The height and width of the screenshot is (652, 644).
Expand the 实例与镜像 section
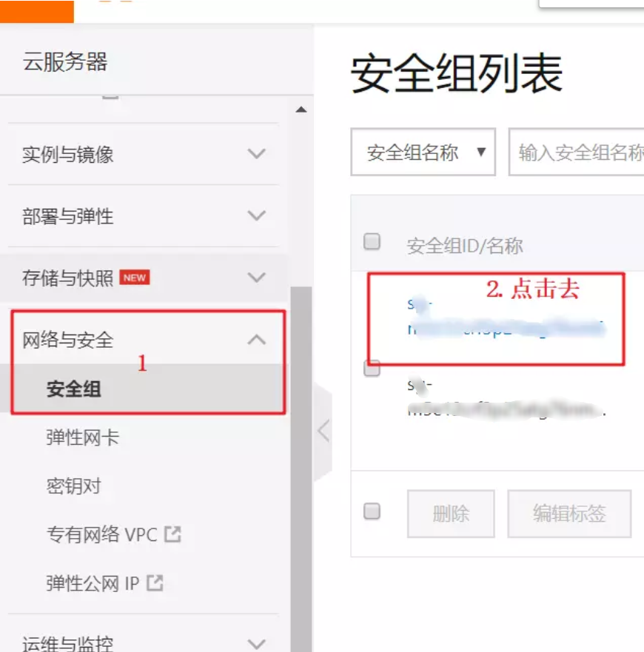[x=143, y=154]
